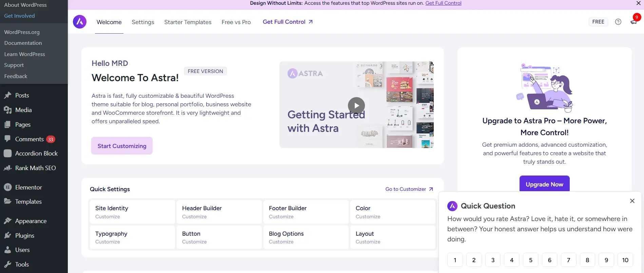
Task: Open Color quick setting
Action: click(393, 212)
